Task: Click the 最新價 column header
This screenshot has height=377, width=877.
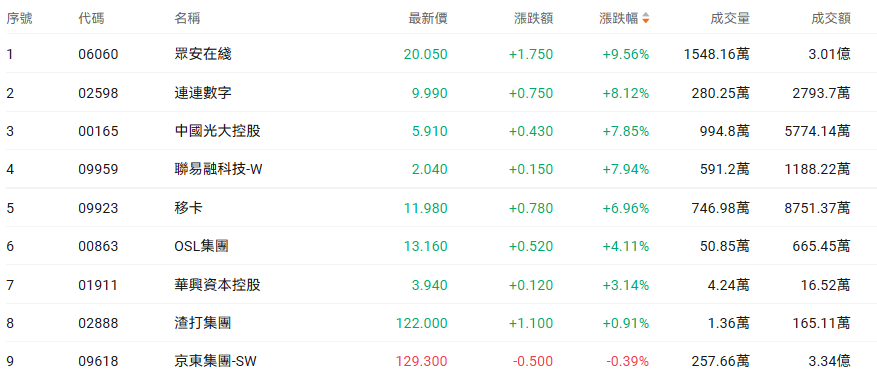Action: [x=428, y=18]
